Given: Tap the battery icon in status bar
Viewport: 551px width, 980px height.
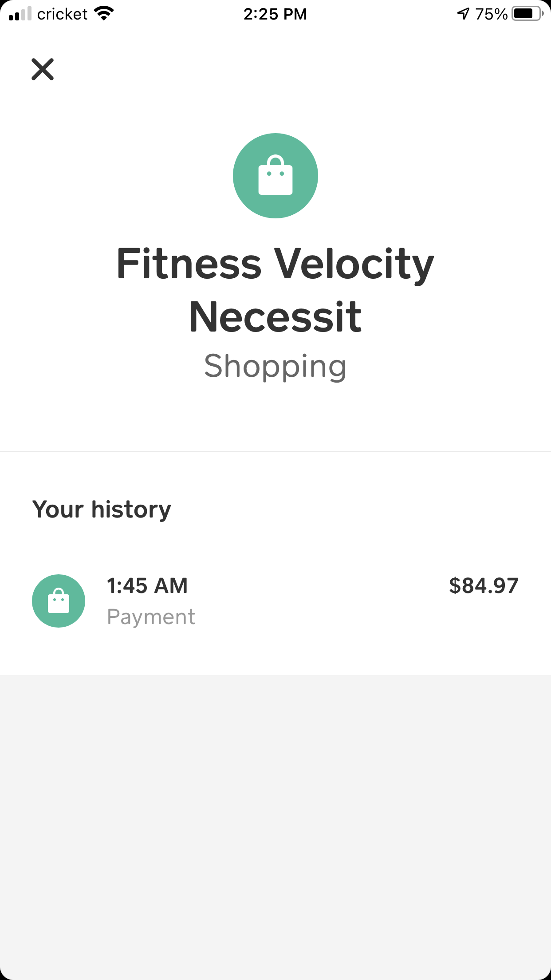Looking at the screenshot, I should coord(528,14).
